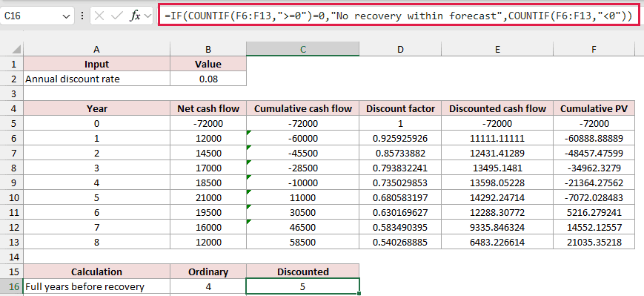This screenshot has width=644, height=296.
Task: Select row 16 header
Action: 12,286
